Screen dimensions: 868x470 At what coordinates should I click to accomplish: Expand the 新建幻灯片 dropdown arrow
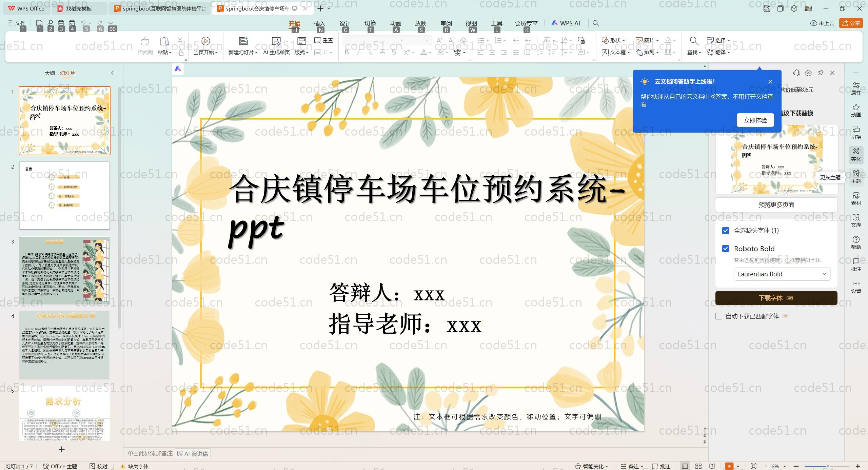click(x=256, y=53)
